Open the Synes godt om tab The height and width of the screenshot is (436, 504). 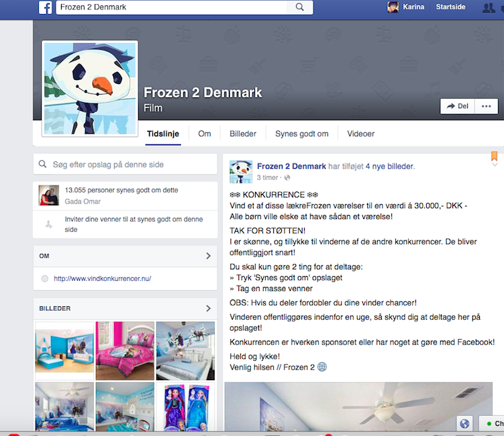(302, 134)
